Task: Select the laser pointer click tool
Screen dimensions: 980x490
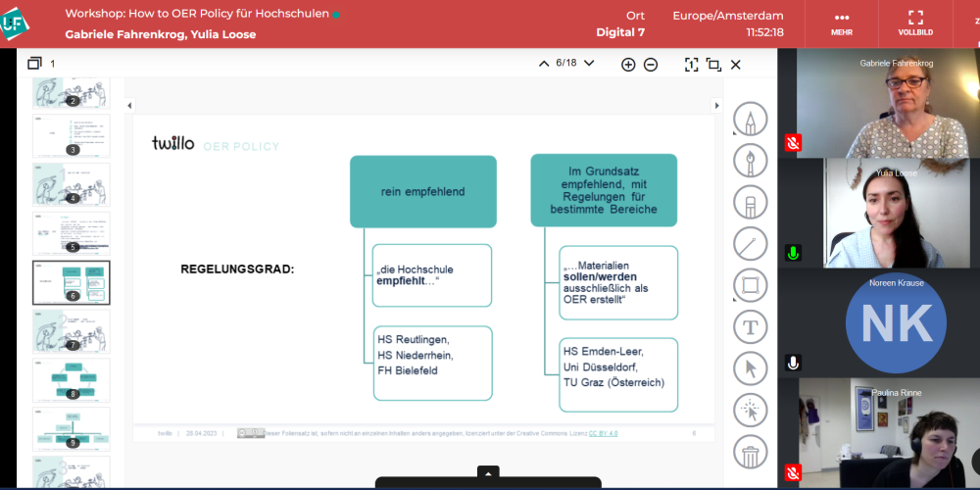Action: pos(751,410)
